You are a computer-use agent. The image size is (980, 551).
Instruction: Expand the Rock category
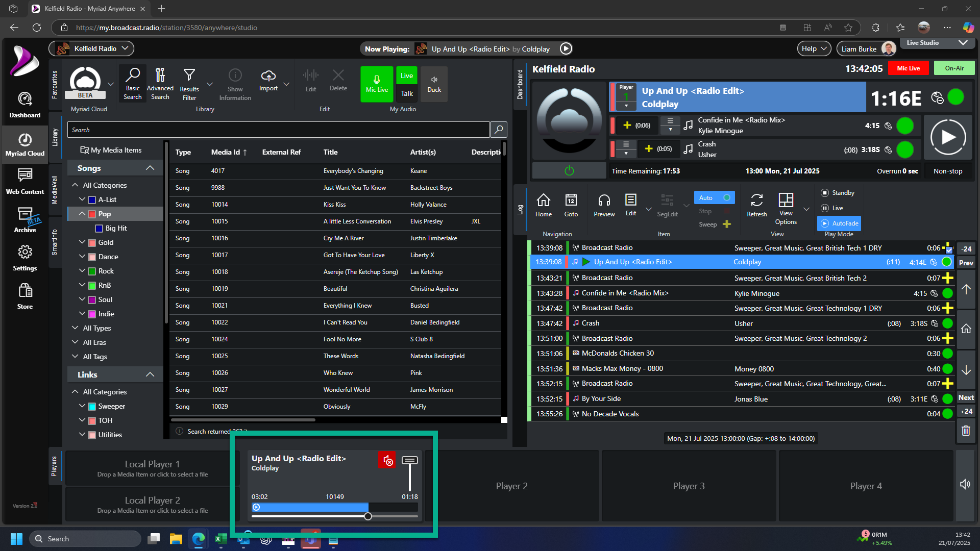pyautogui.click(x=82, y=271)
